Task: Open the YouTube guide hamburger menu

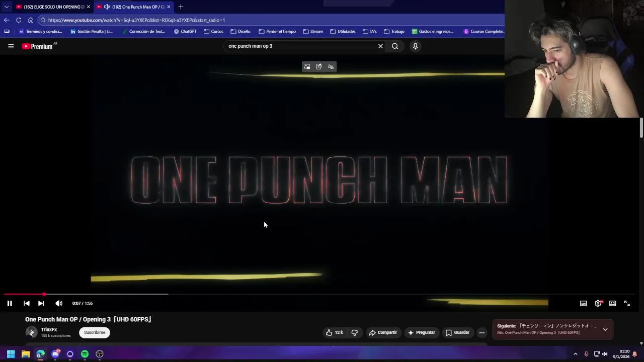Action: point(11,46)
